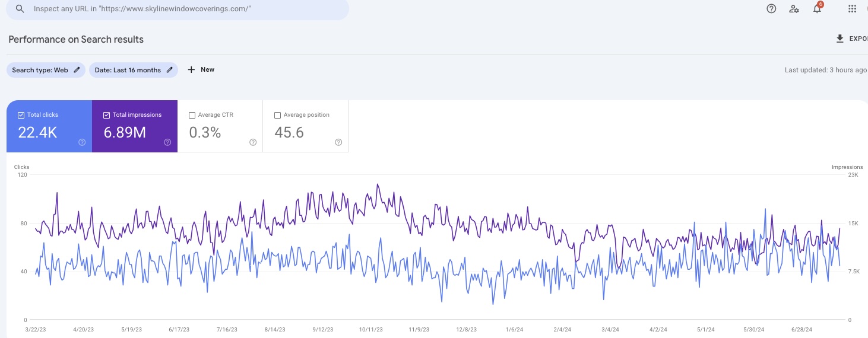The width and height of the screenshot is (868, 338).
Task: Click the help icon on Total impressions card
Action: [167, 142]
